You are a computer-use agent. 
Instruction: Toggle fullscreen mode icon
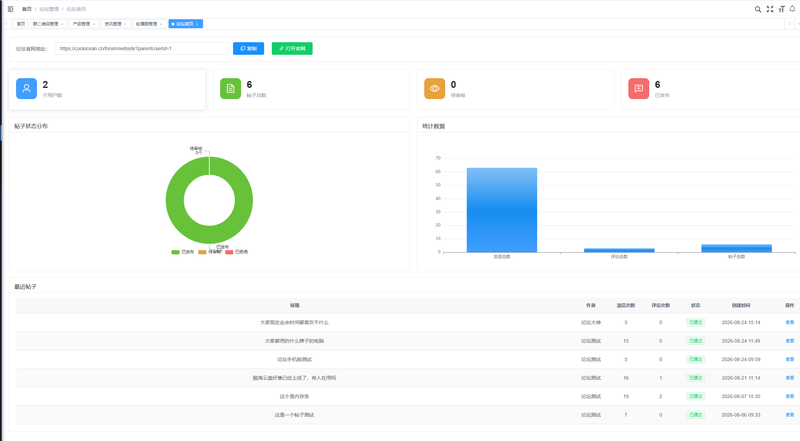tap(770, 9)
